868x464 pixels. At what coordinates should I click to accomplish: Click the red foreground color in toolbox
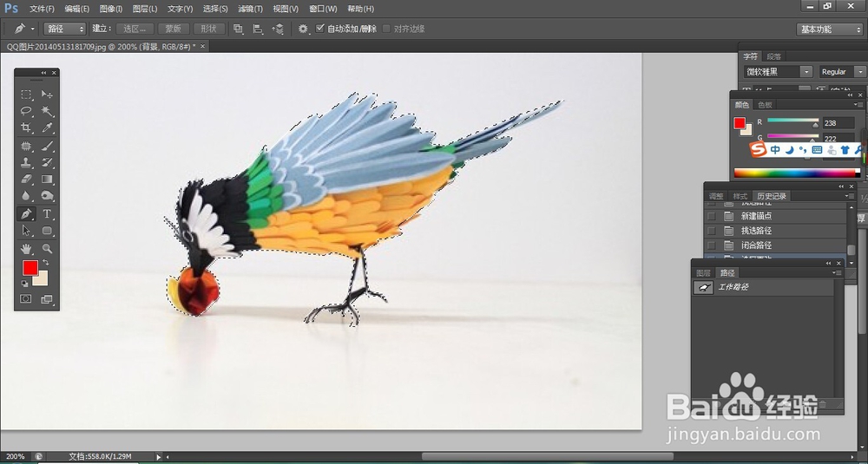pos(30,268)
